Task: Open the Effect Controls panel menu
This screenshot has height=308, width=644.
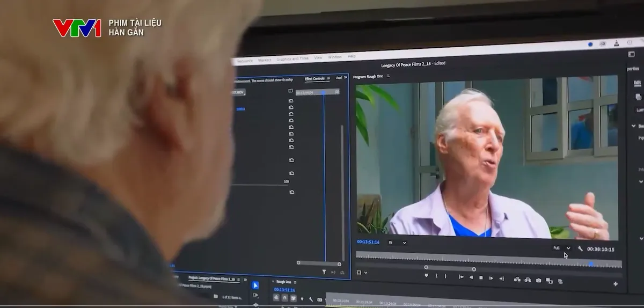Action: (x=328, y=78)
